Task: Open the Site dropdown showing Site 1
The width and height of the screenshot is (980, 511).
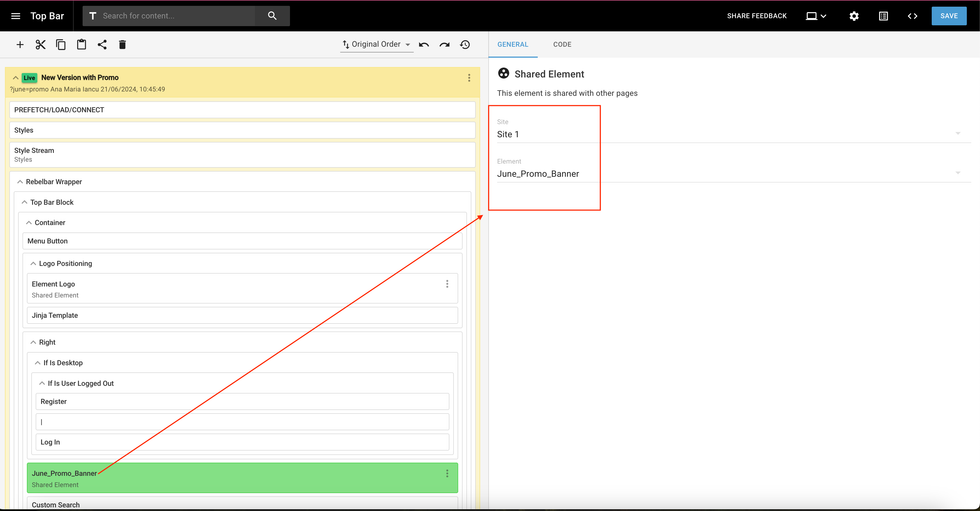Action: [x=728, y=134]
